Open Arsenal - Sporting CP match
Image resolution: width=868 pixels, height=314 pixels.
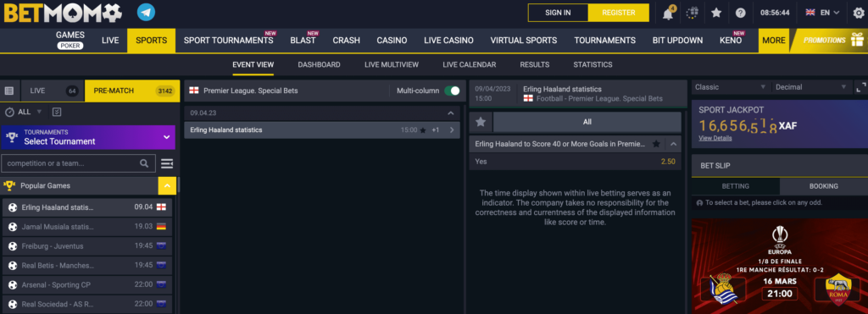(87, 284)
